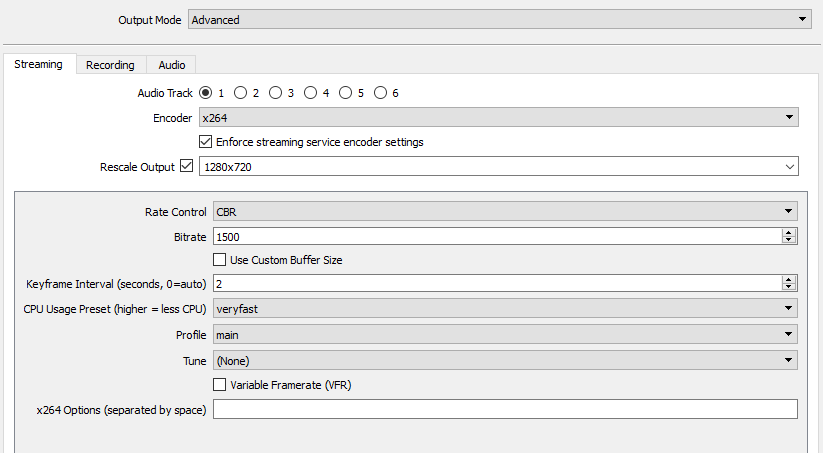The image size is (823, 453).
Task: Toggle Enforce streaming service encoder settings
Action: click(x=206, y=142)
